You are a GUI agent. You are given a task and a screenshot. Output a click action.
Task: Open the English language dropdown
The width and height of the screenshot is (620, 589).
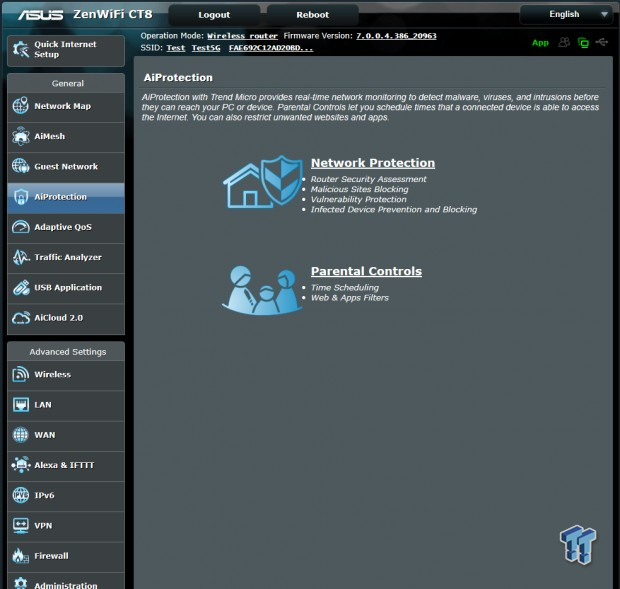[x=566, y=15]
